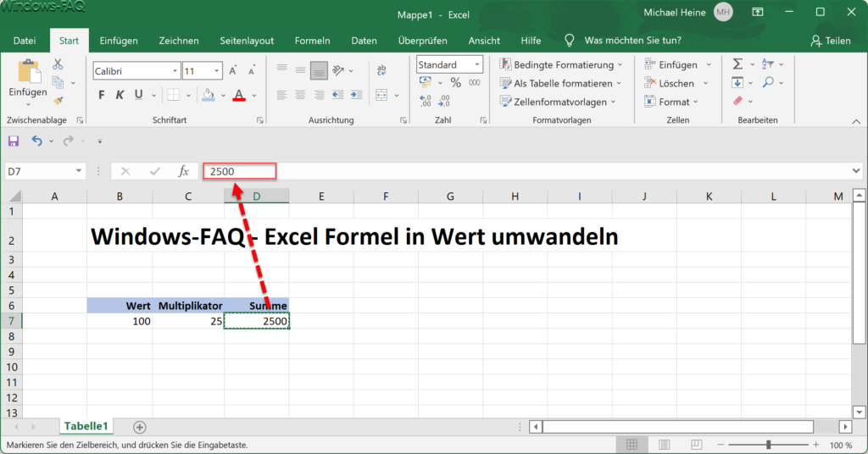Toggle italic K formatting

click(x=120, y=95)
